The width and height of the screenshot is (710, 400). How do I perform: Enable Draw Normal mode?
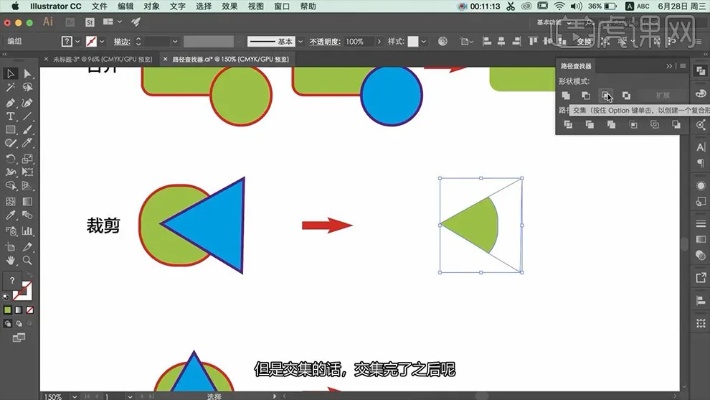(8, 323)
